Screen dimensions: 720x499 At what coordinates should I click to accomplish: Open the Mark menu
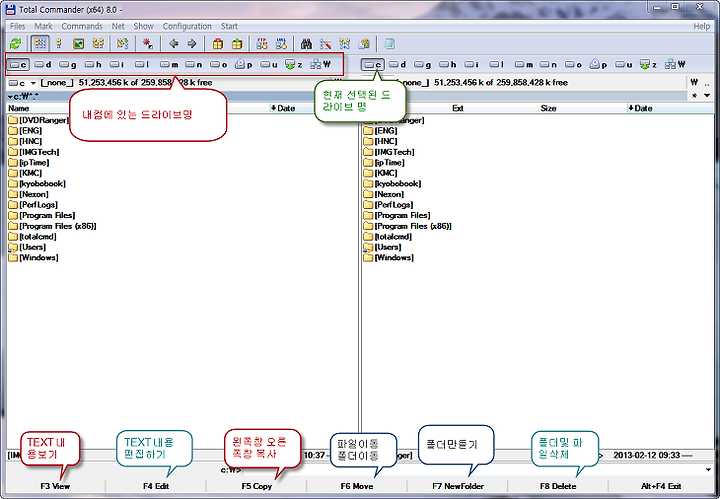point(43,26)
